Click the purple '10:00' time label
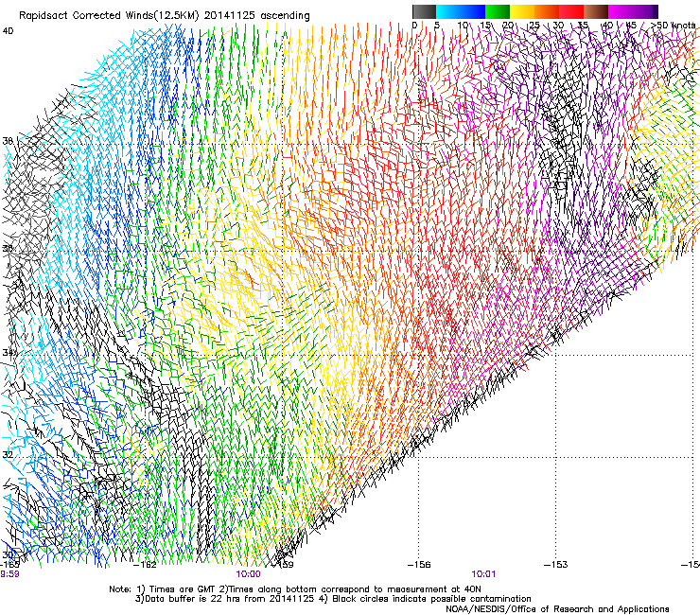 (x=248, y=574)
